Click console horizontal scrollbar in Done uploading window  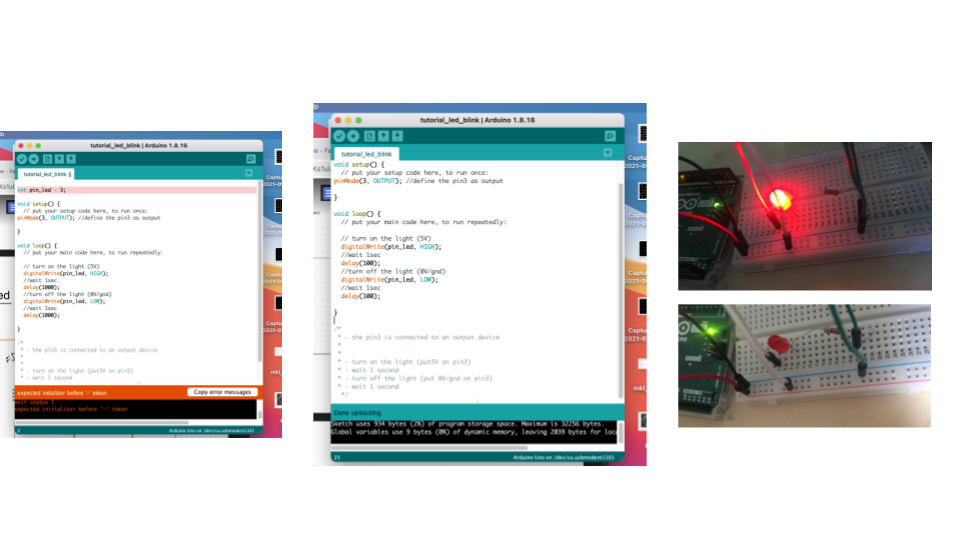(429, 448)
